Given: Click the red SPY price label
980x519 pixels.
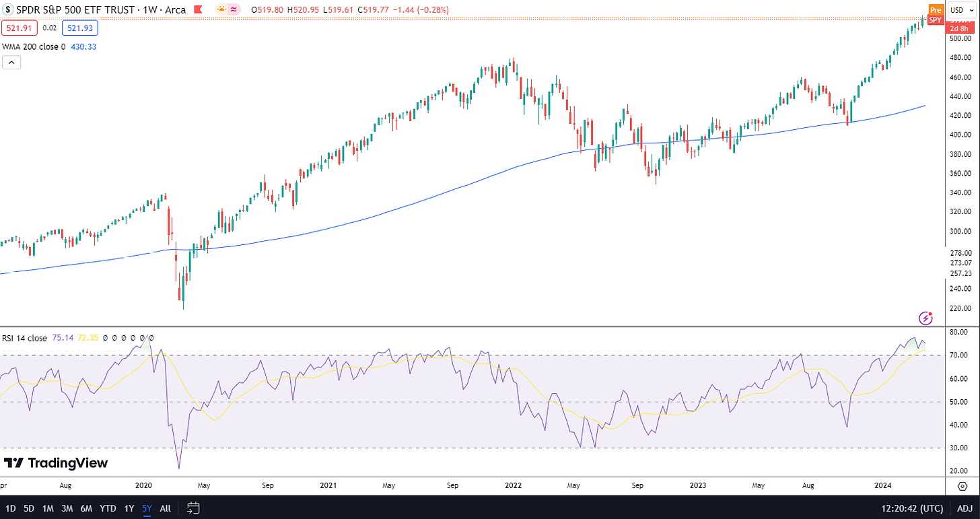Looking at the screenshot, I should tap(935, 20).
